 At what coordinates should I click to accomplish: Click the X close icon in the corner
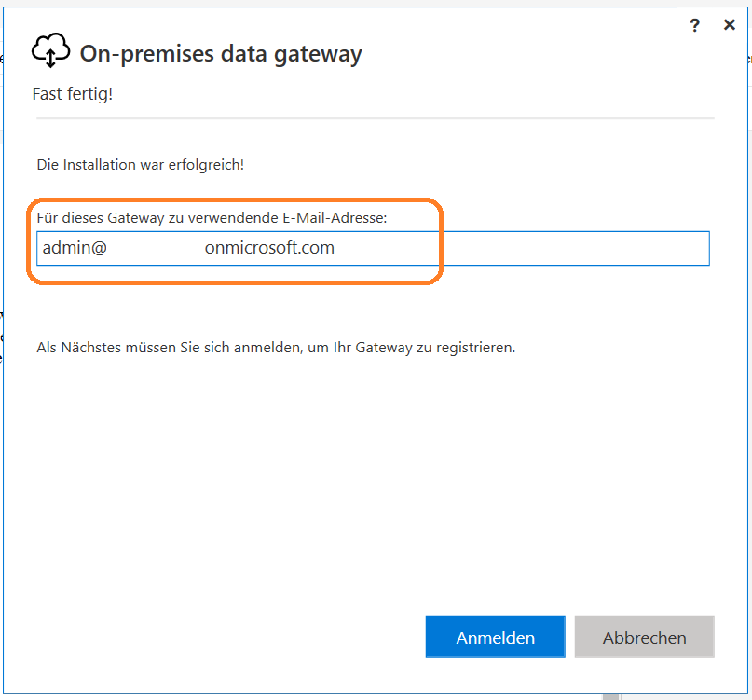[x=730, y=24]
